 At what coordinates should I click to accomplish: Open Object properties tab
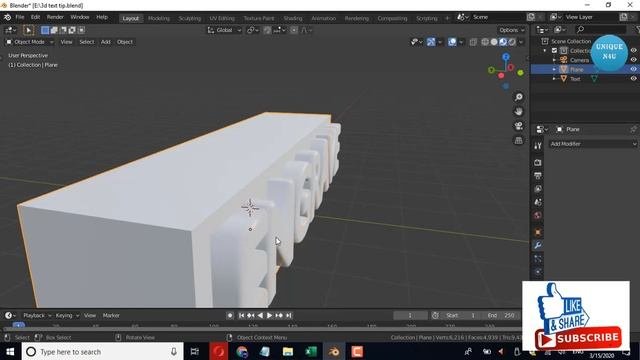(x=538, y=232)
